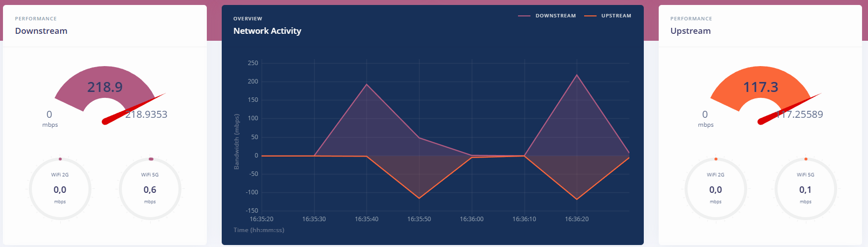Screen dimensions: 868x247
Task: Click the Network Activity title
Action: click(267, 31)
